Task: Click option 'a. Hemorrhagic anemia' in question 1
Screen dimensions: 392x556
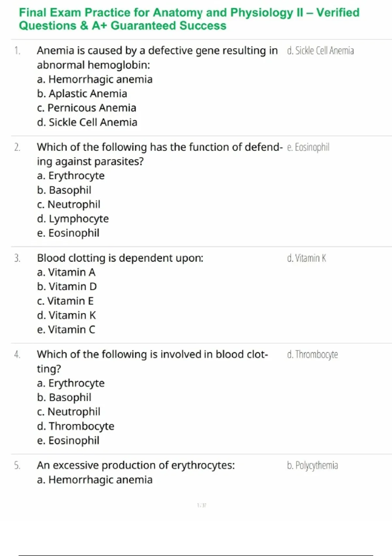Action: click(x=94, y=79)
